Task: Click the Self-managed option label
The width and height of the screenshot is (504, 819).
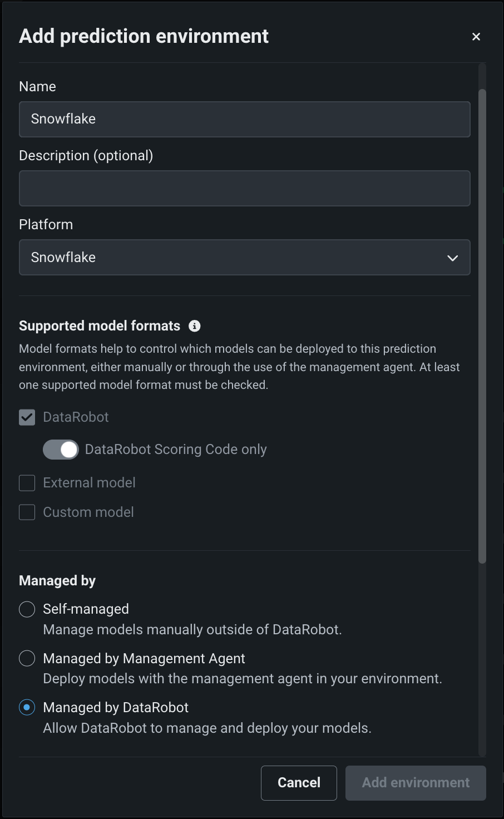Action: [86, 609]
